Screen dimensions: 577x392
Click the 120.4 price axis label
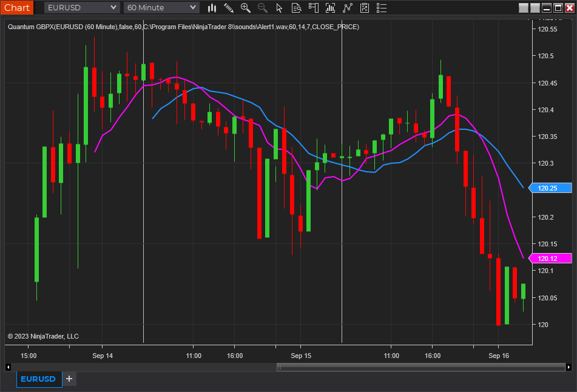545,110
